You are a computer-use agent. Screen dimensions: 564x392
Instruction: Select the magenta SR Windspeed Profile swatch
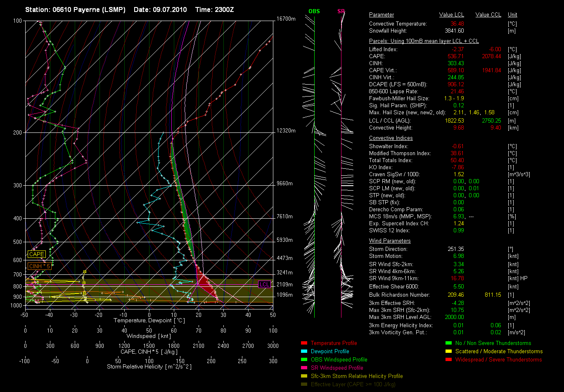[304, 368]
